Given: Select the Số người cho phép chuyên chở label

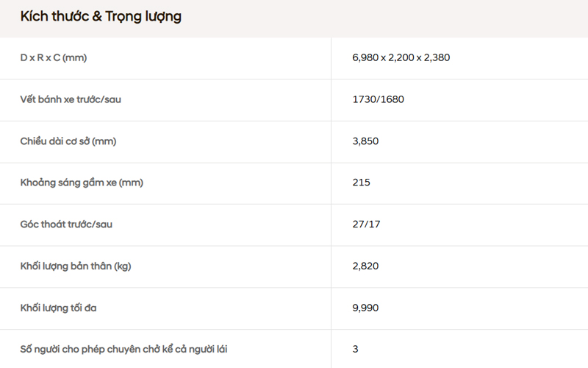Looking at the screenshot, I should 123,349.
